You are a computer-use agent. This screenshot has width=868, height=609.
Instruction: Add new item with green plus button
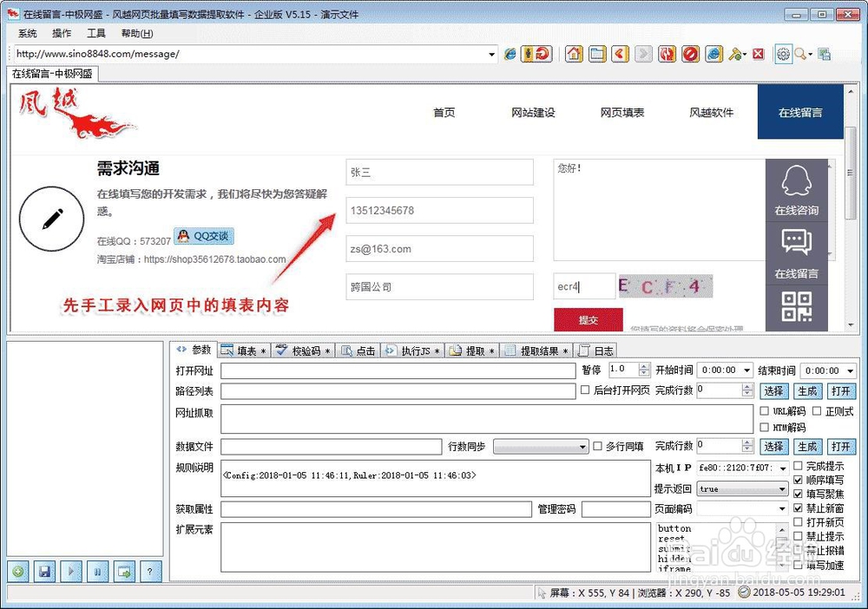[17, 572]
